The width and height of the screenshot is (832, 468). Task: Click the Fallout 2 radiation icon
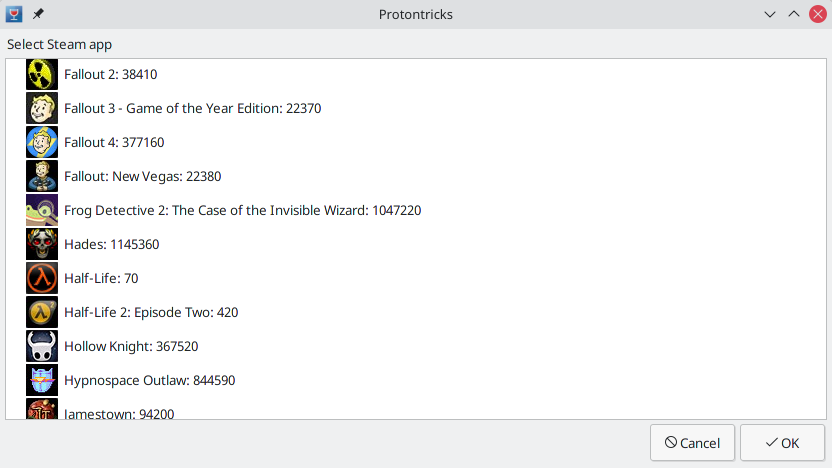pyautogui.click(x=42, y=74)
